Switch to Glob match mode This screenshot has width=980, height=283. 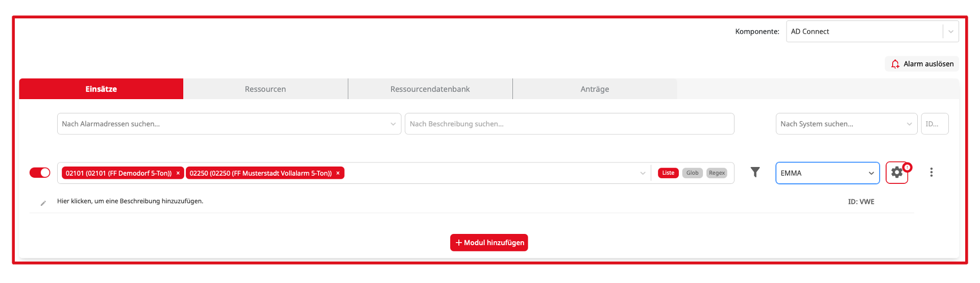(692, 173)
